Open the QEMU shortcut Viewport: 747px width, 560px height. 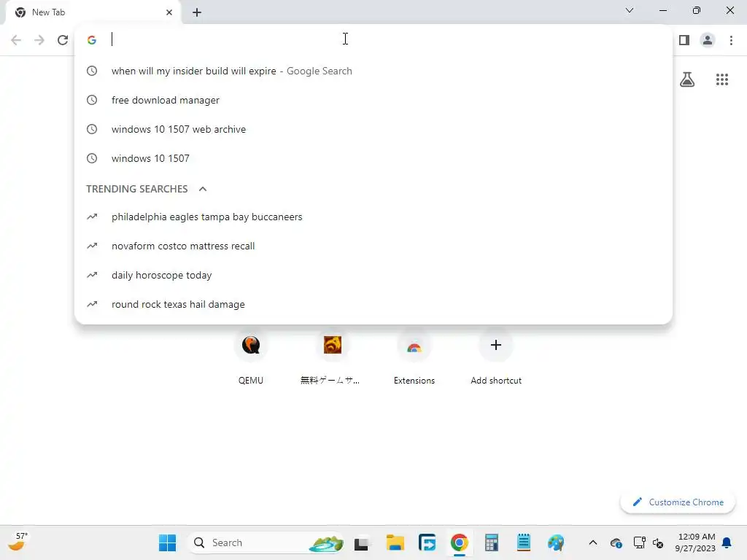[x=251, y=357]
